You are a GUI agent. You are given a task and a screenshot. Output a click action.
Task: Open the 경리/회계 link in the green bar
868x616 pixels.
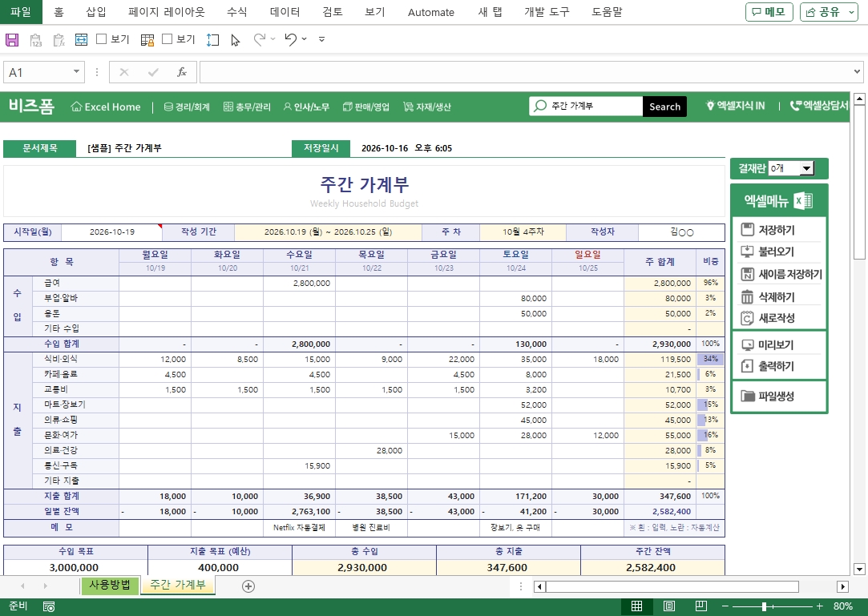187,107
